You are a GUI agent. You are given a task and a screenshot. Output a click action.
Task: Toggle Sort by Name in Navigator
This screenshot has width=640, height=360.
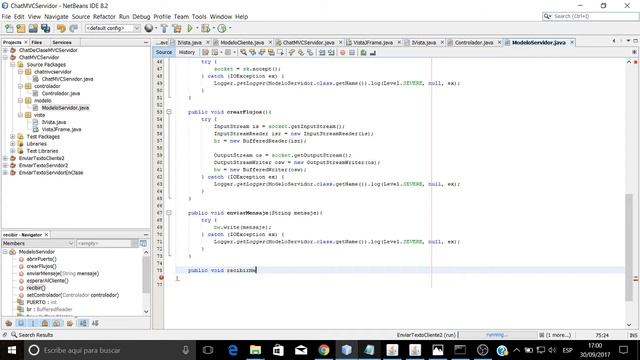(x=83, y=323)
